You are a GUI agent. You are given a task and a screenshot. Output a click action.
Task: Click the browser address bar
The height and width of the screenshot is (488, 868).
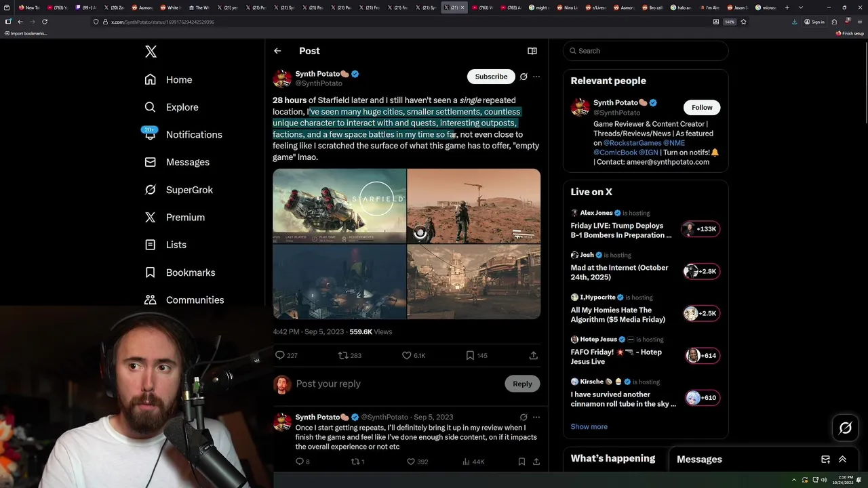[x=400, y=22]
